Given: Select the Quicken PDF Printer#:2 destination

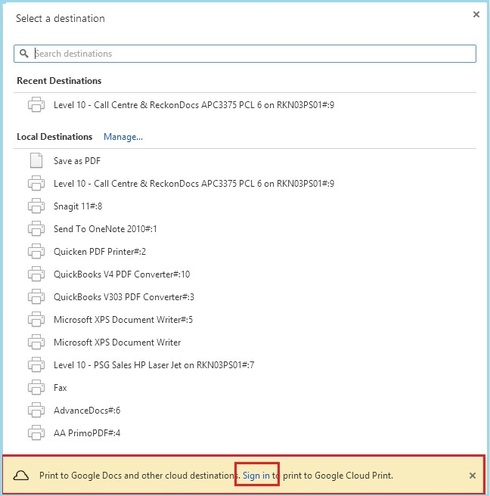Looking at the screenshot, I should pyautogui.click(x=245, y=251).
